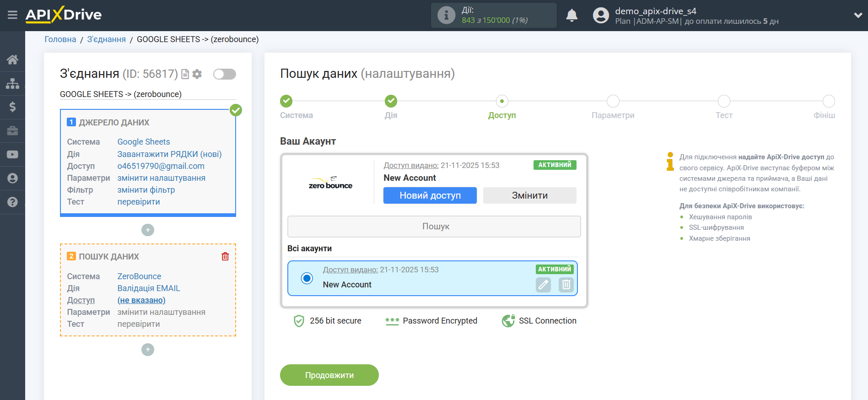Open the Home icon in the sidebar
Viewport: 868px width, 400px height.
[12, 59]
